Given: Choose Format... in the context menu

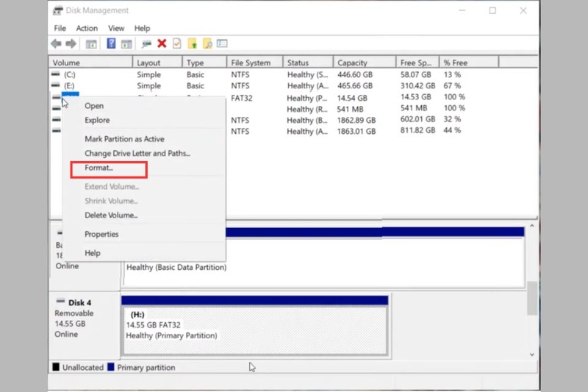Looking at the screenshot, I should [x=98, y=168].
